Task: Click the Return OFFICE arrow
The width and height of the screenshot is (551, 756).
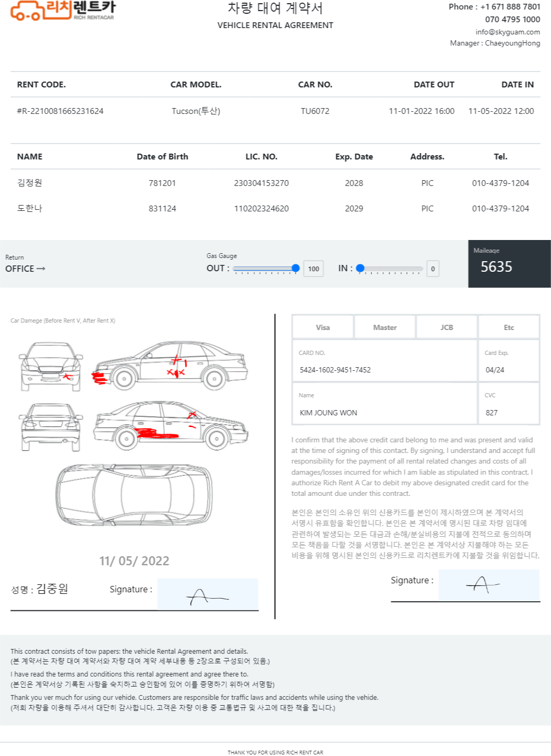Action: [x=41, y=269]
